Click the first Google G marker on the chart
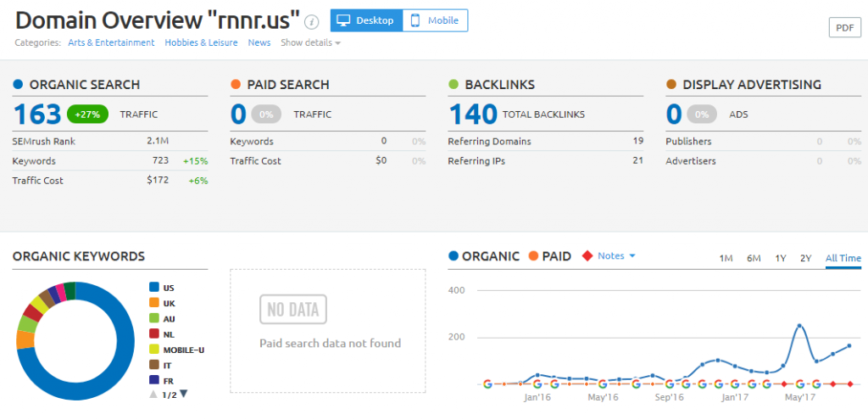Viewport: 868px width, 420px height. point(487,384)
